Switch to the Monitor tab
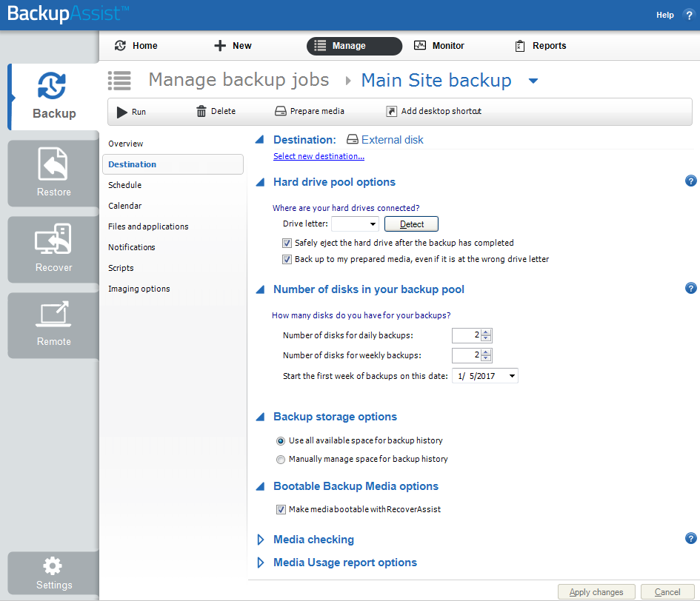700x601 pixels. (439, 45)
